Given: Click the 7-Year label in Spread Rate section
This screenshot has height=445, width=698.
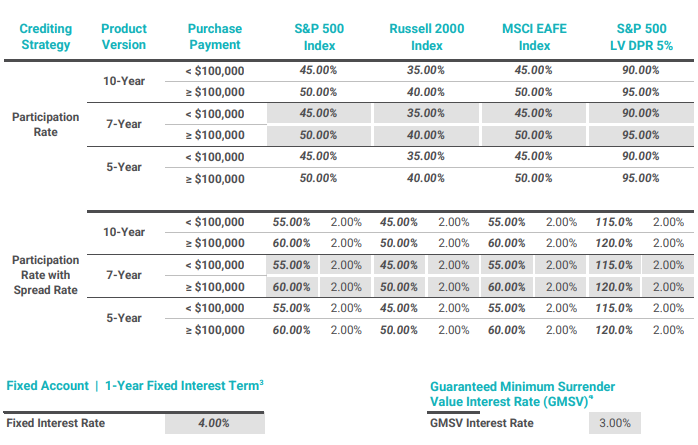Looking at the screenshot, I should pyautogui.click(x=124, y=275).
